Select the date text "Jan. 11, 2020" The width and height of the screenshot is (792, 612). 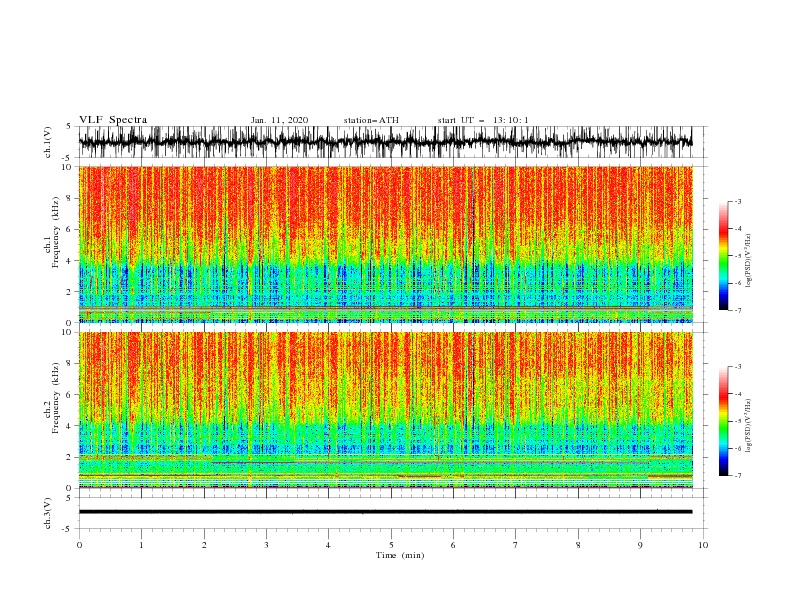279,120
